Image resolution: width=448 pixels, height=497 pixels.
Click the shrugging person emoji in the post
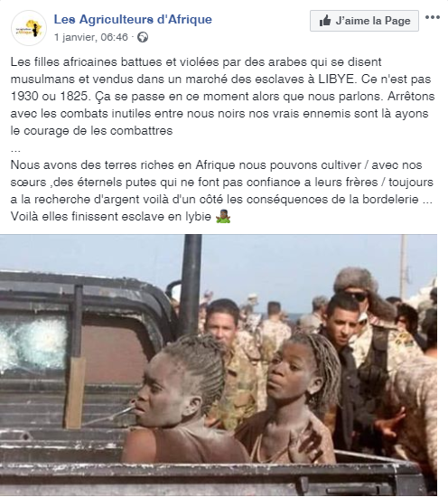[223, 216]
